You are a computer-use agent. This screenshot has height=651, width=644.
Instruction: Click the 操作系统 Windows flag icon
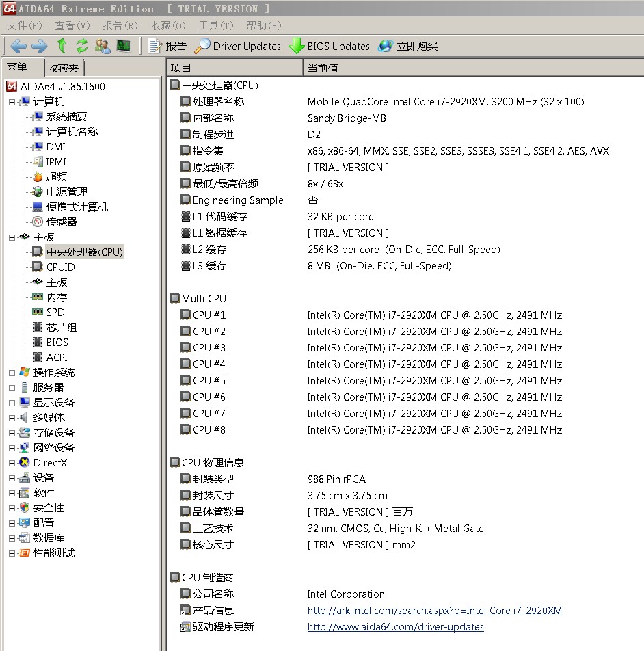25,372
